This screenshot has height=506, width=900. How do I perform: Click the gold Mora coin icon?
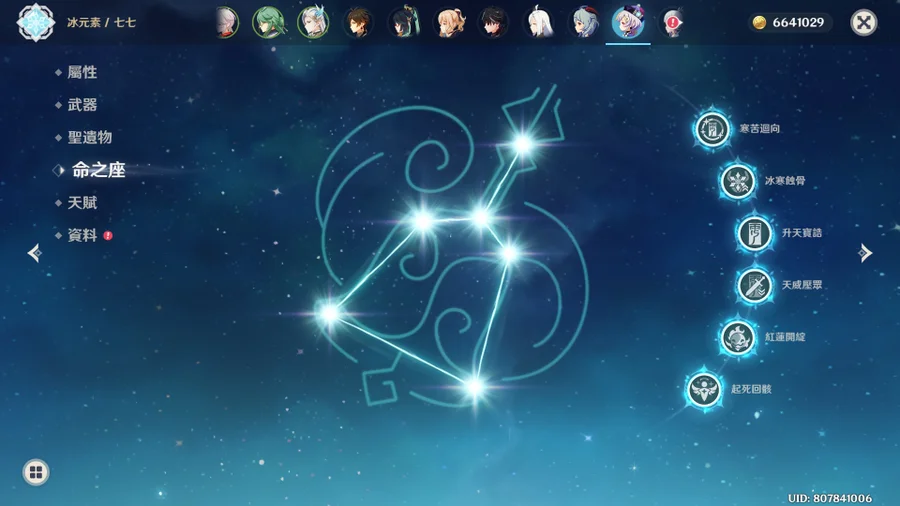pyautogui.click(x=759, y=22)
